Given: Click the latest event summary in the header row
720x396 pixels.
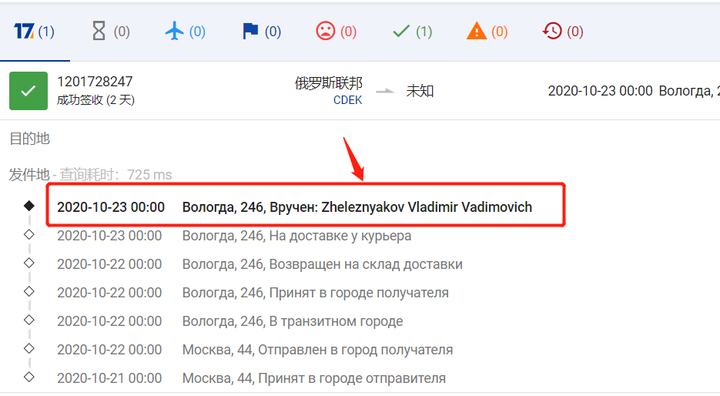Looking at the screenshot, I should pyautogui.click(x=634, y=91).
